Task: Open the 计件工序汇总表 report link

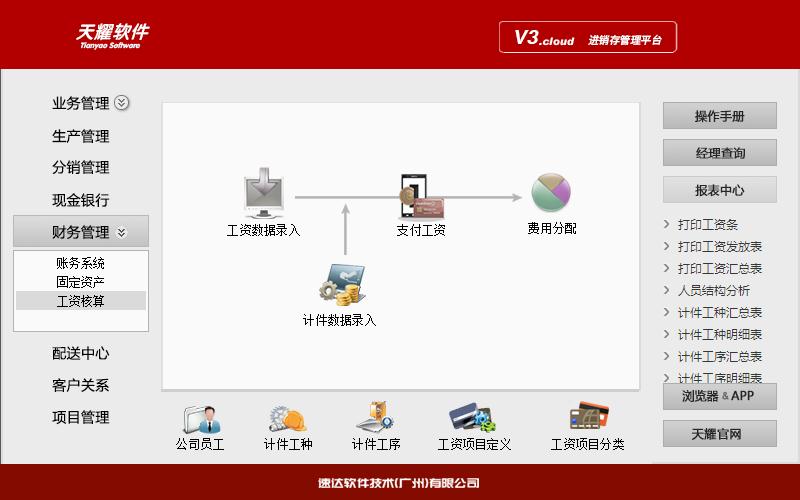Action: 720,356
